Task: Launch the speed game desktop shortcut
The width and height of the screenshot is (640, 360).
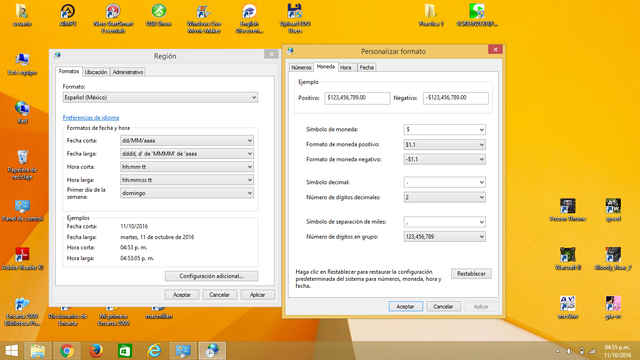Action: tap(613, 210)
